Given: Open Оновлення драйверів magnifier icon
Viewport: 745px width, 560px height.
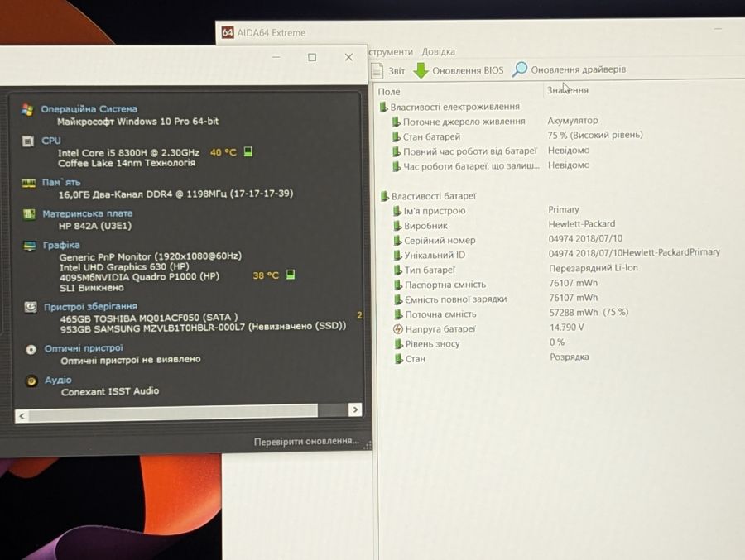Looking at the screenshot, I should pyautogui.click(x=520, y=69).
